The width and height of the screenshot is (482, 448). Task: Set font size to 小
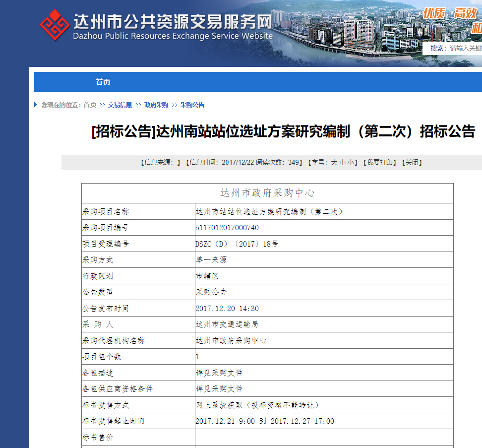point(351,162)
